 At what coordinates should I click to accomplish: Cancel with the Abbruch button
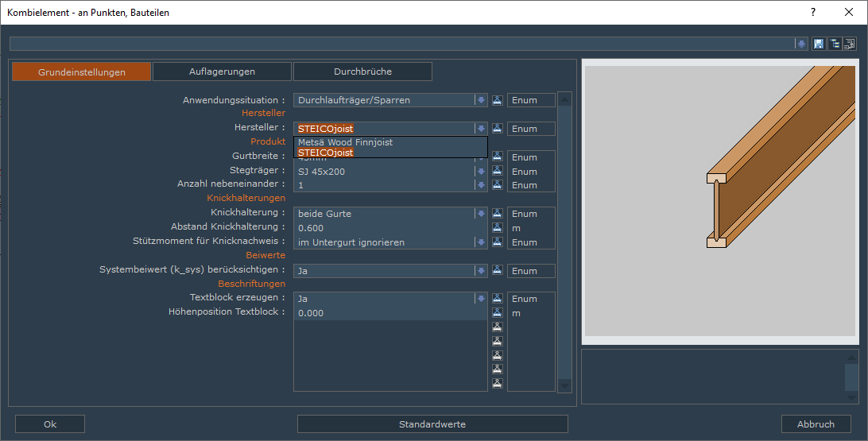click(x=816, y=424)
